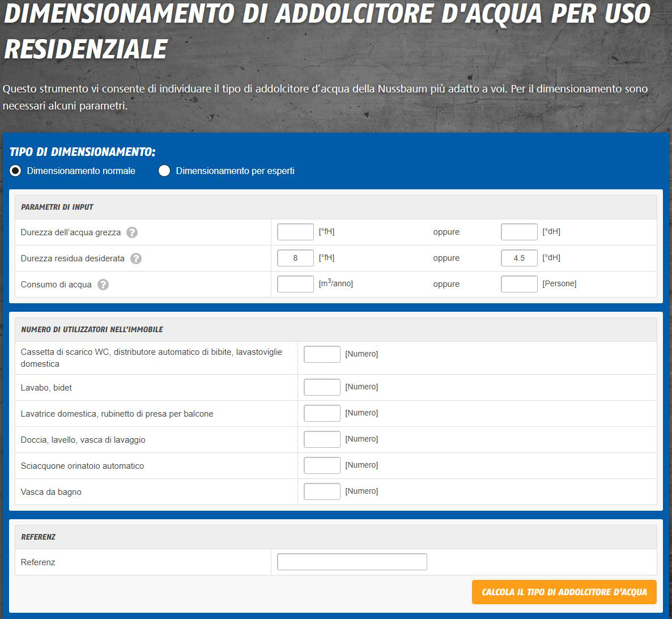Open help for Durezza residua desiderata
This screenshot has width=672, height=619.
(136, 258)
